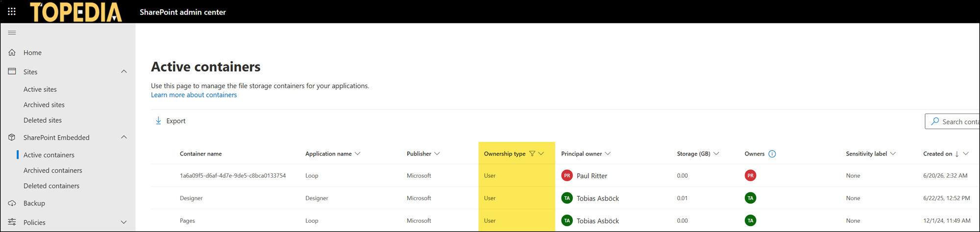
Task: Open Archived containers page
Action: point(53,170)
